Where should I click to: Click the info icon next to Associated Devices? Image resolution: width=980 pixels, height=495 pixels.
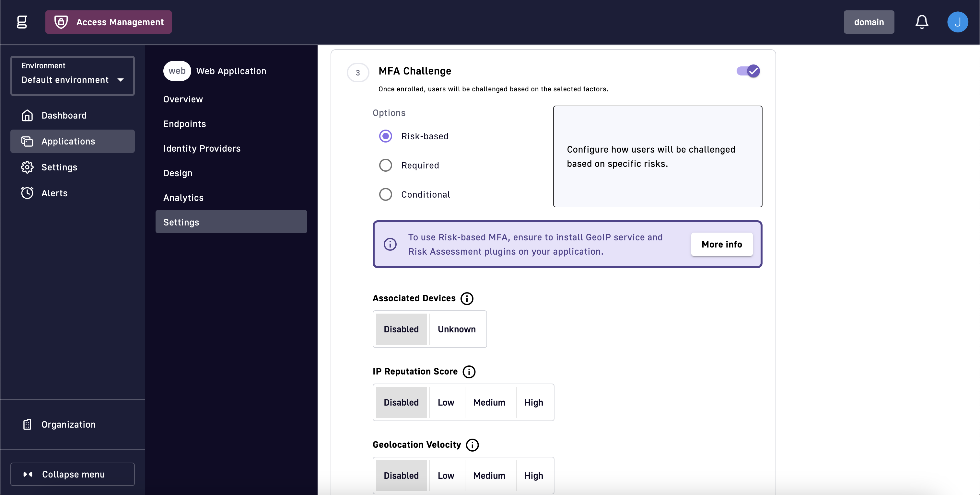[467, 298]
